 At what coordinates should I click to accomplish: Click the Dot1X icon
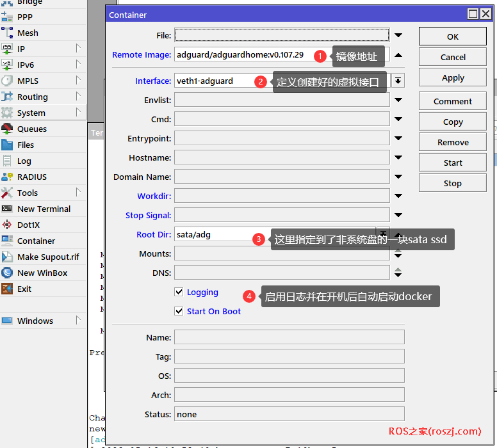(7, 225)
